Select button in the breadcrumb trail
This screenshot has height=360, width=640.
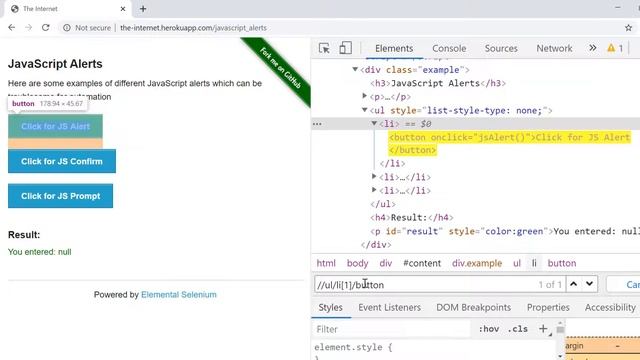[x=562, y=263]
